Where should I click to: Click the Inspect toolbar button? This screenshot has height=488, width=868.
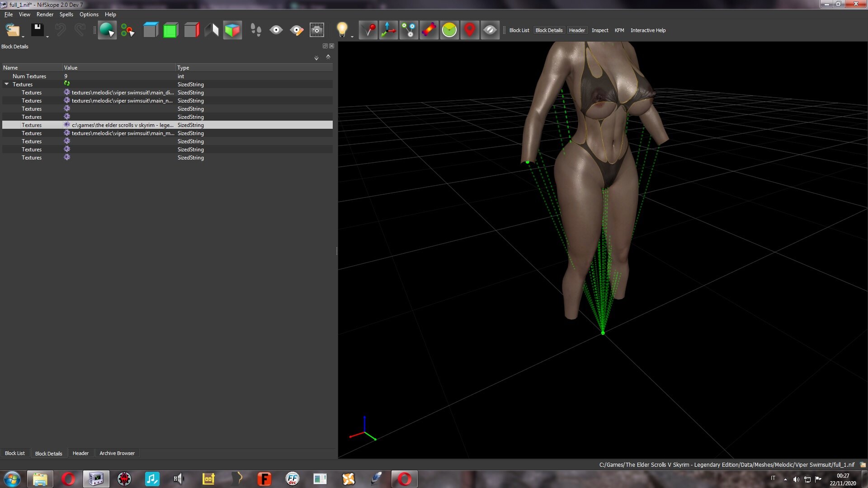600,30
